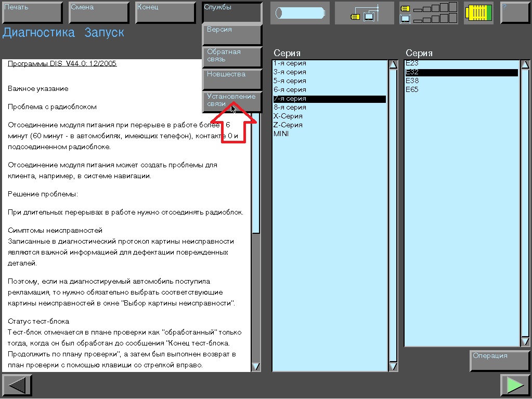Select Новшества menu item
Screen dimensions: 532x399
tap(232, 79)
